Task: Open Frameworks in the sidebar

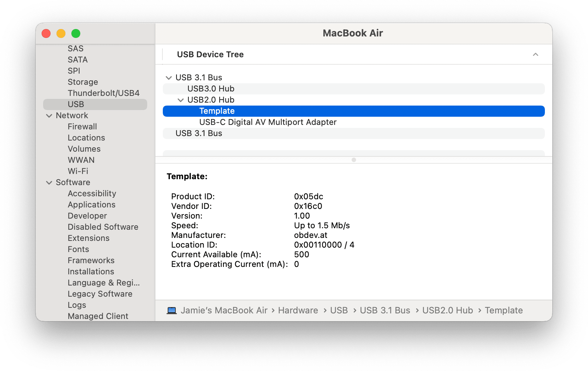Action: [91, 261]
